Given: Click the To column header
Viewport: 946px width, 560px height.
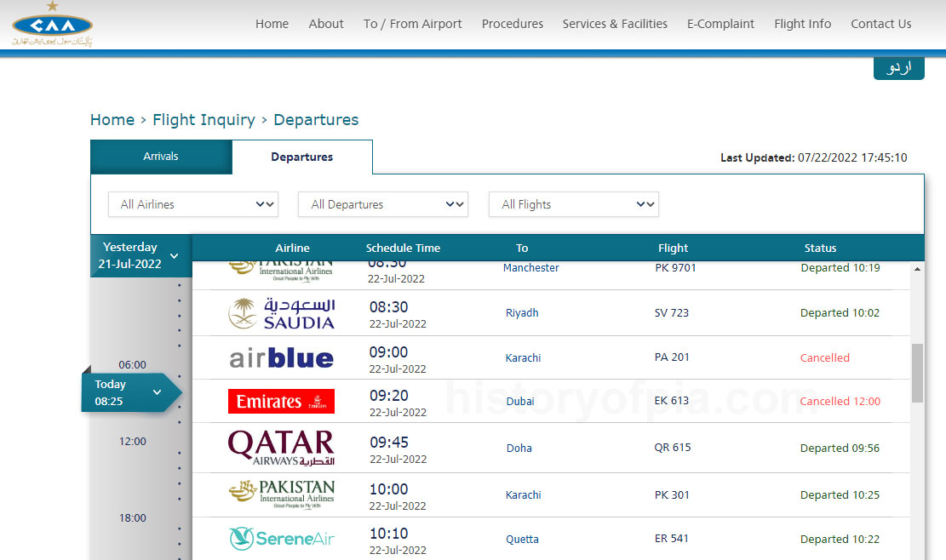Looking at the screenshot, I should click(522, 248).
